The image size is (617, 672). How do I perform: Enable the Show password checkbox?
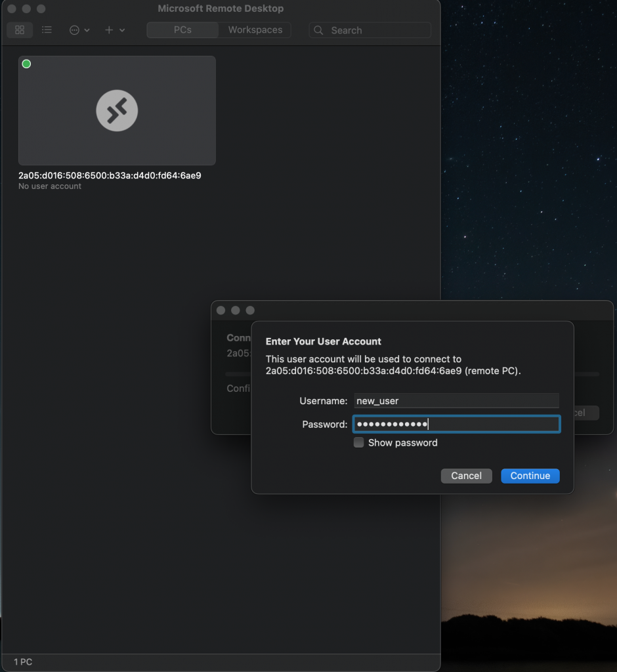pos(359,443)
